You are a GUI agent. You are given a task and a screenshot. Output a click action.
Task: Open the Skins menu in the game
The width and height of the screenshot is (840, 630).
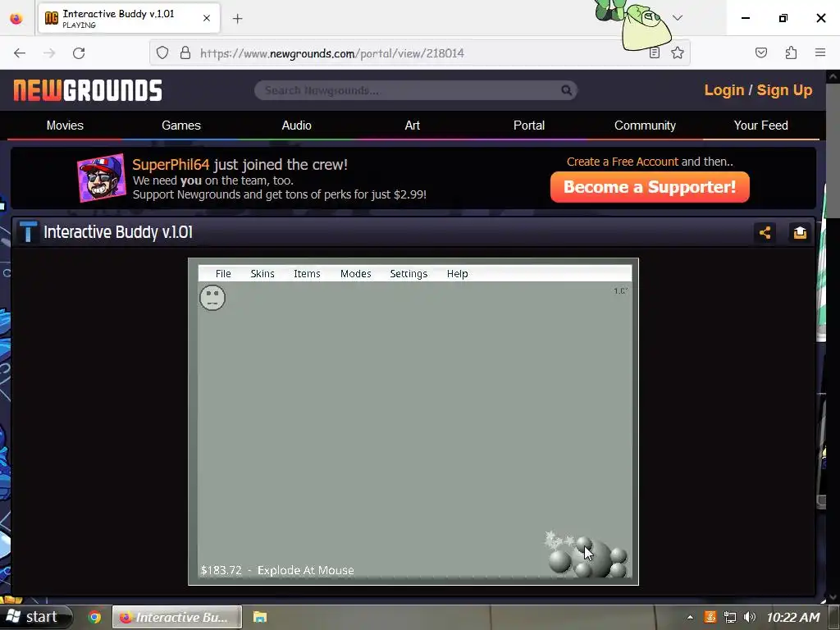[x=262, y=274]
